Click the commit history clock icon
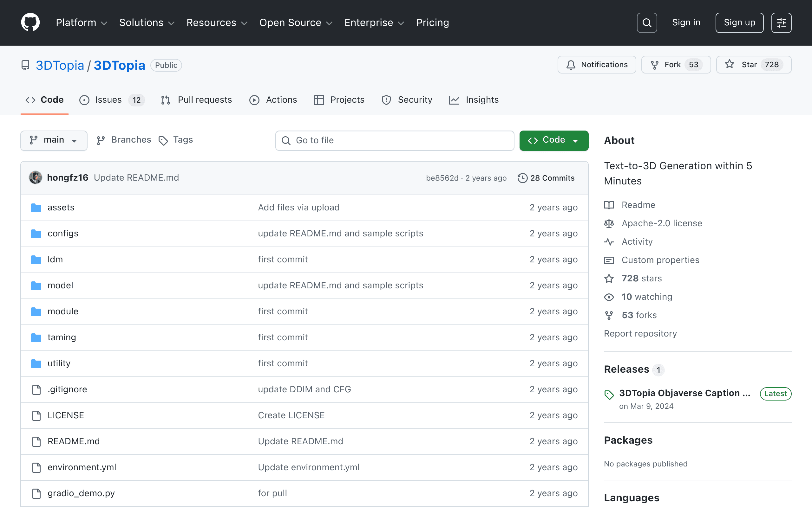Viewport: 812px width, 507px height. pyautogui.click(x=522, y=178)
